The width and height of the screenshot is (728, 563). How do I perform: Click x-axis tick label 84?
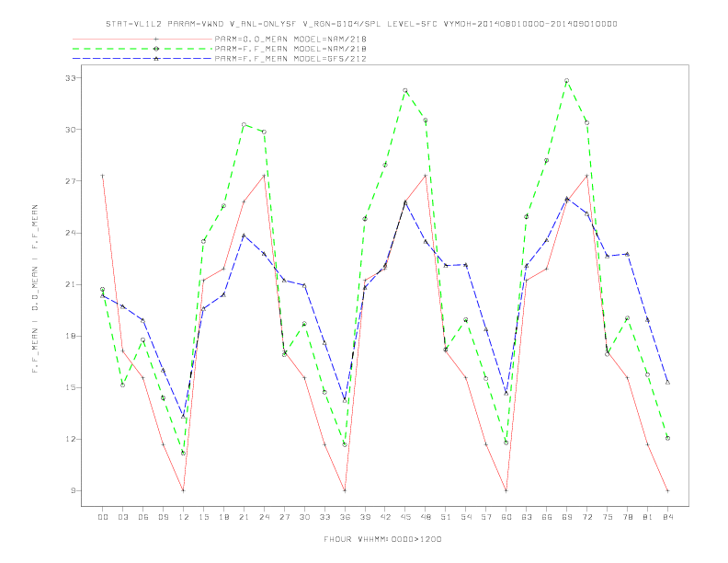coord(667,517)
